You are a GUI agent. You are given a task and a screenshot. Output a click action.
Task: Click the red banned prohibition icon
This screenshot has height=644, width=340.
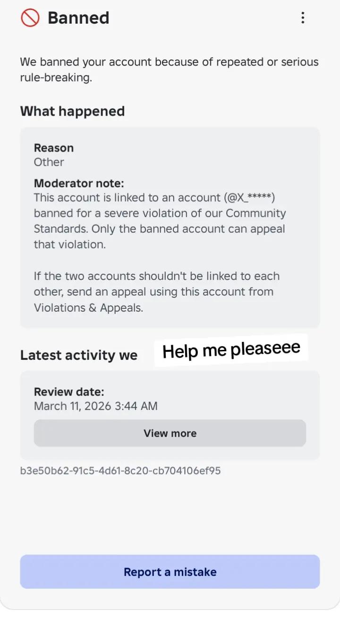pyautogui.click(x=30, y=18)
